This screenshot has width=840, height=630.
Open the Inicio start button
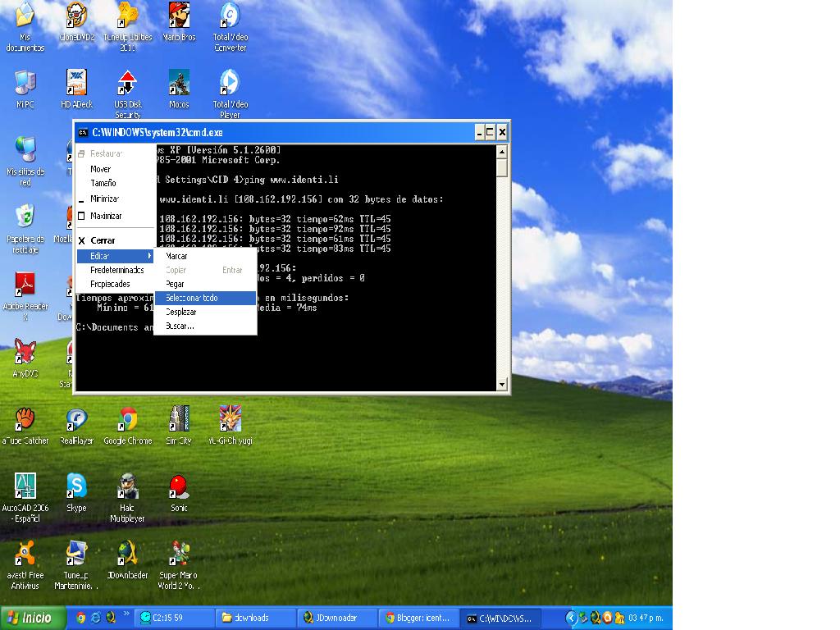[x=33, y=618]
